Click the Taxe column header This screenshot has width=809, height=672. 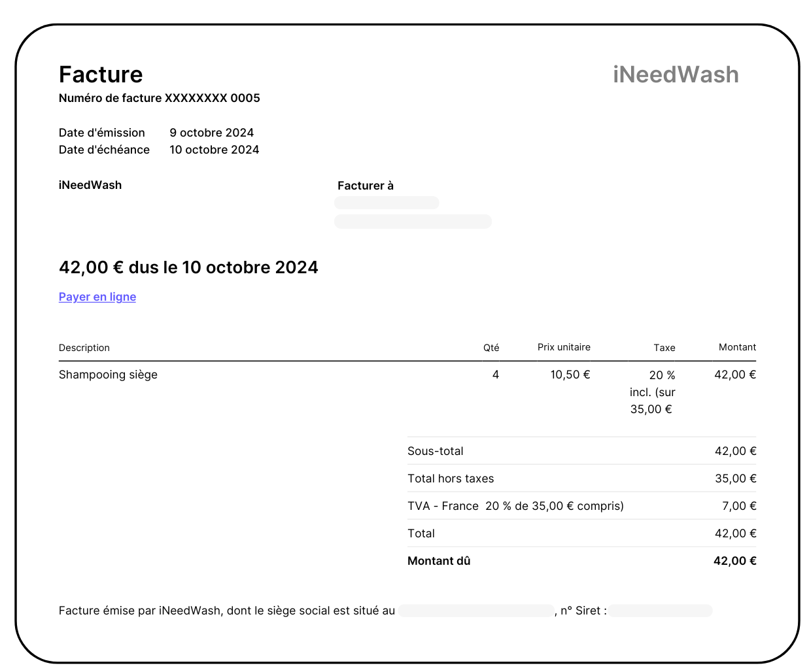[x=664, y=348]
